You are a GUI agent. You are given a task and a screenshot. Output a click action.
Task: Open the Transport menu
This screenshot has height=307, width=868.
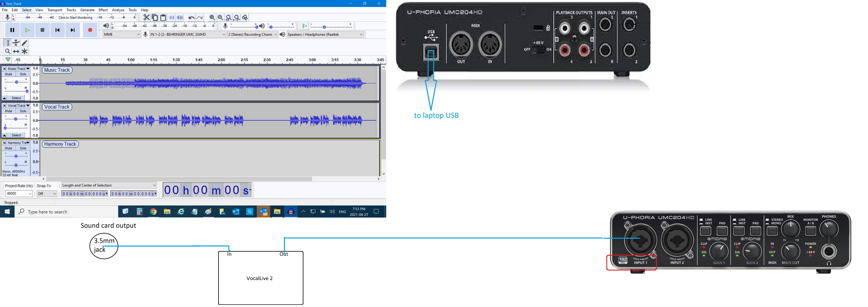(x=55, y=10)
